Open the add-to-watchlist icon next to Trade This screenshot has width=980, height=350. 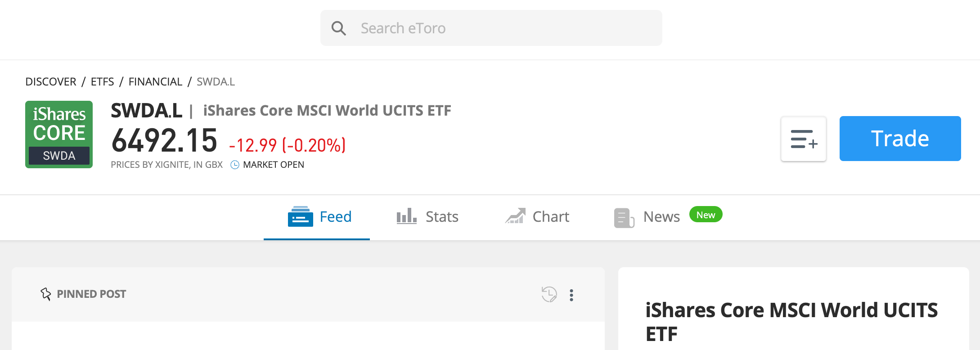tap(804, 139)
